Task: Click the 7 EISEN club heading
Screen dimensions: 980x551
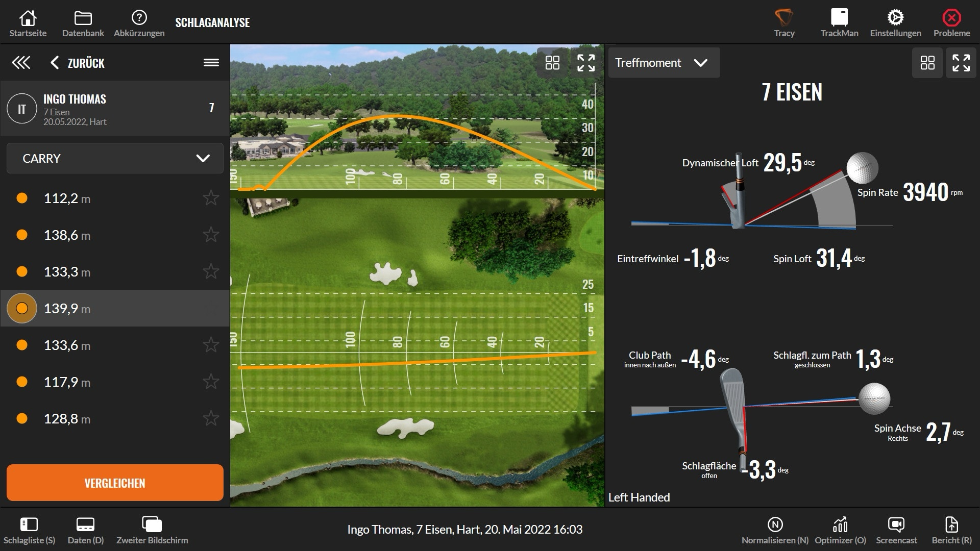Action: coord(792,92)
